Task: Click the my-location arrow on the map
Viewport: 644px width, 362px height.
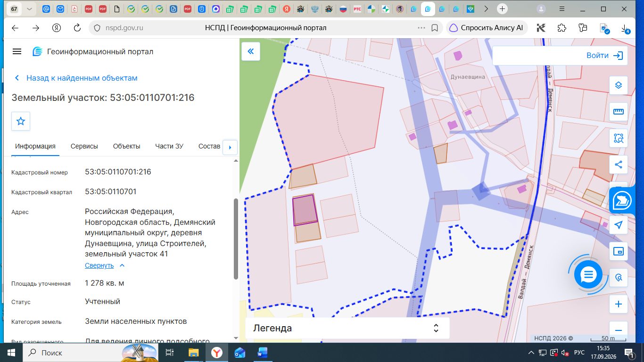Action: pos(619,225)
